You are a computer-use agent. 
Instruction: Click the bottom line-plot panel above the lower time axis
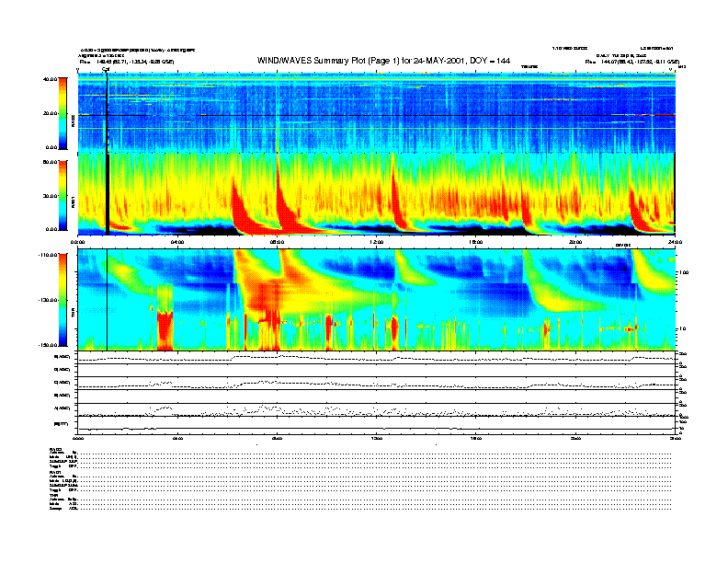(x=377, y=426)
